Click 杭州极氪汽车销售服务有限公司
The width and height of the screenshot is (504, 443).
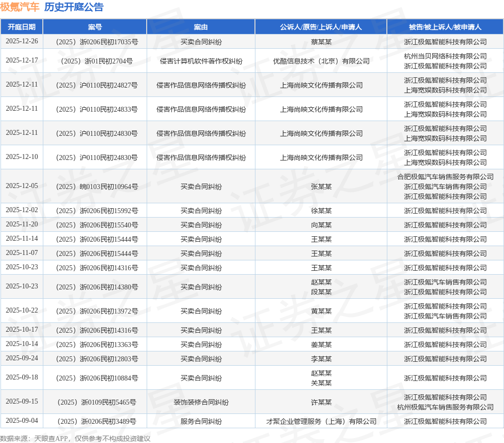coord(445,407)
